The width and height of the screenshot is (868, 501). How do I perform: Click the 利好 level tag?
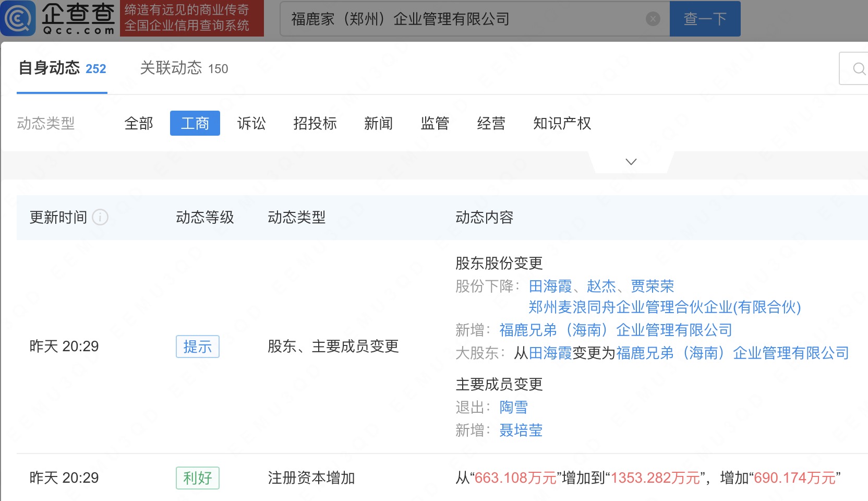pyautogui.click(x=197, y=478)
